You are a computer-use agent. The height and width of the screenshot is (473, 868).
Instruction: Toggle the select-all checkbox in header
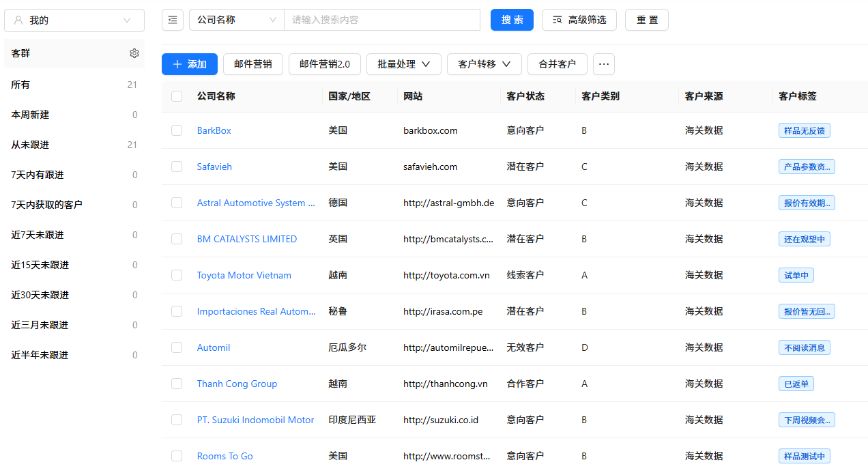[177, 96]
